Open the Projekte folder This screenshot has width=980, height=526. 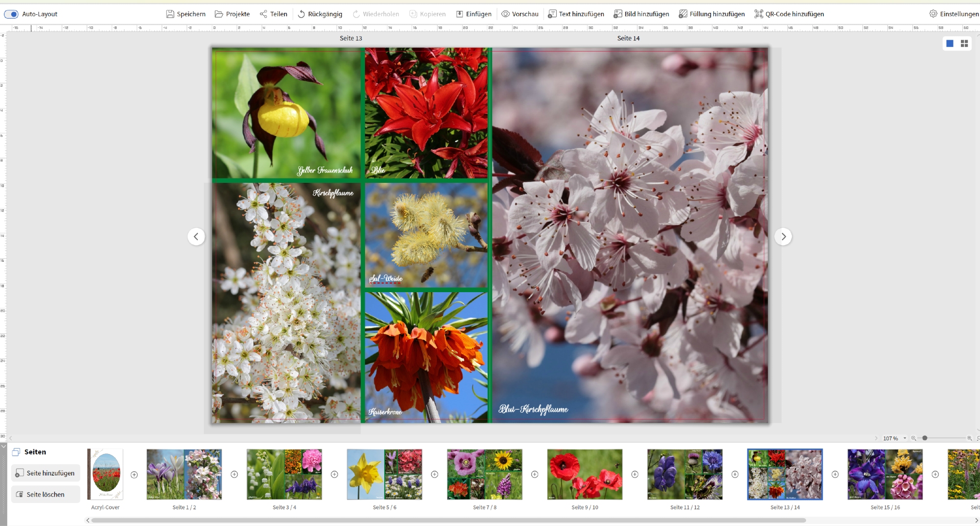[x=232, y=14]
